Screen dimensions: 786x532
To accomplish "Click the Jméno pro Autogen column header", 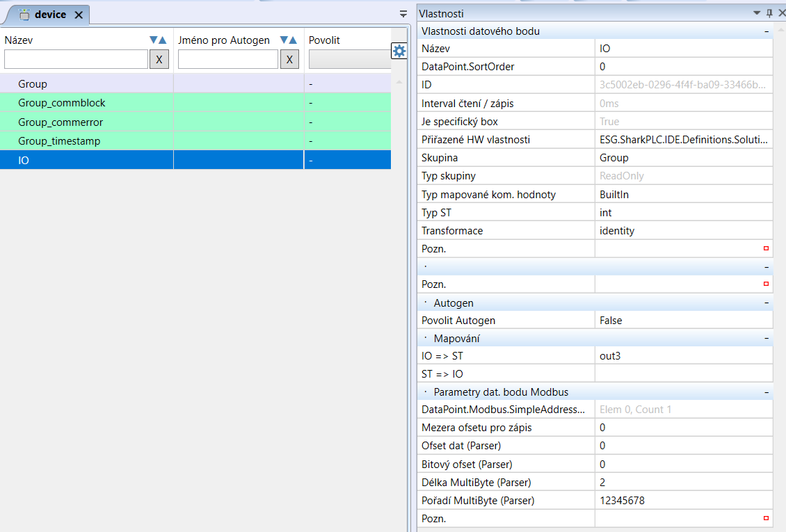I will point(224,40).
